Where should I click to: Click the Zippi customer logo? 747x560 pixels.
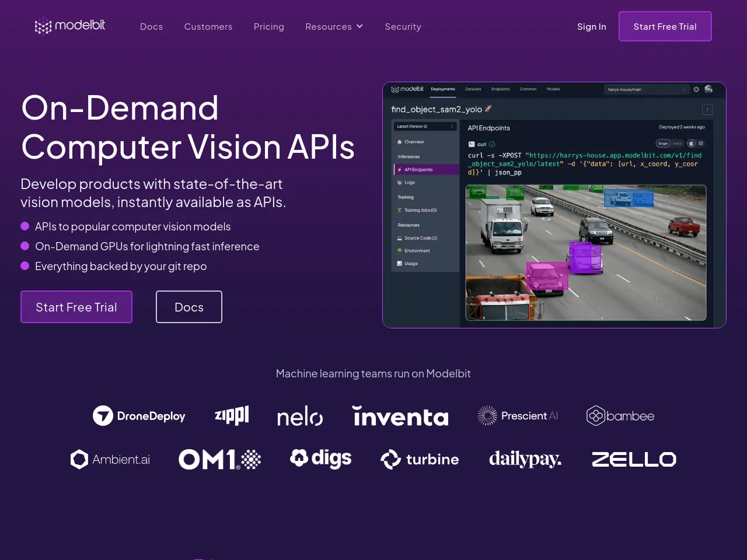pyautogui.click(x=232, y=415)
